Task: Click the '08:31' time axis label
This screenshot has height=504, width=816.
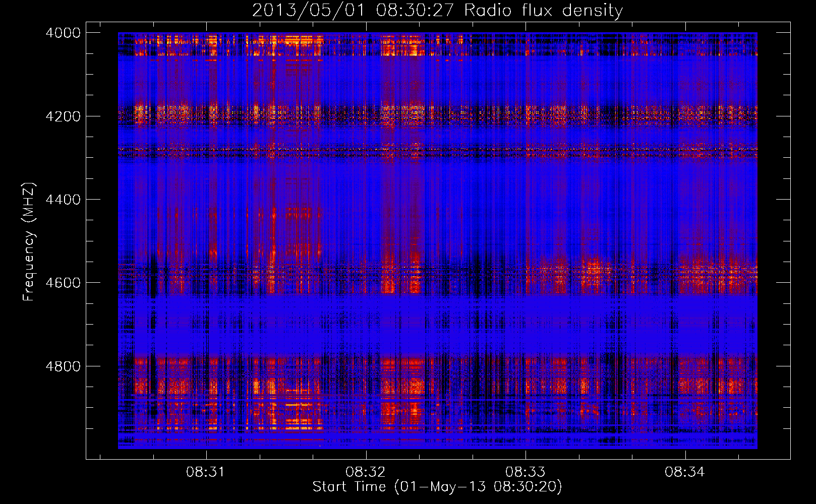Action: coord(205,472)
